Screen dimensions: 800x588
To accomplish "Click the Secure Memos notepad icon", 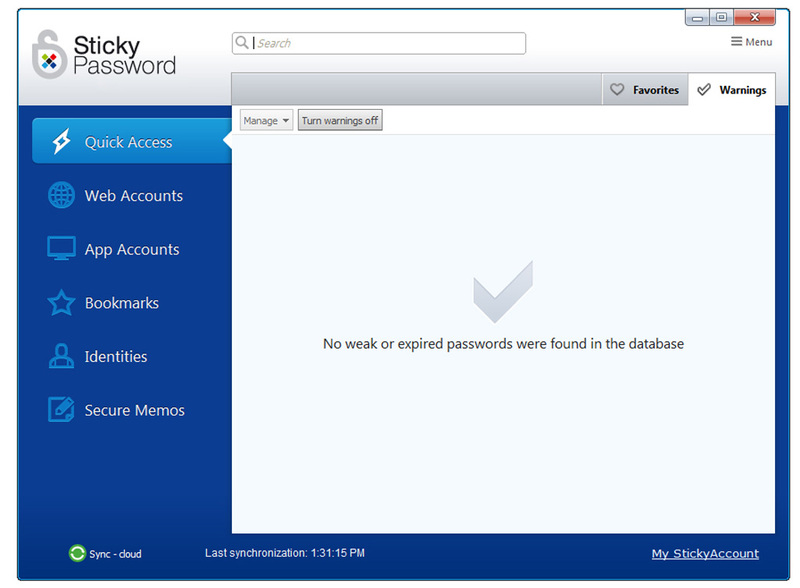I will coord(61,409).
